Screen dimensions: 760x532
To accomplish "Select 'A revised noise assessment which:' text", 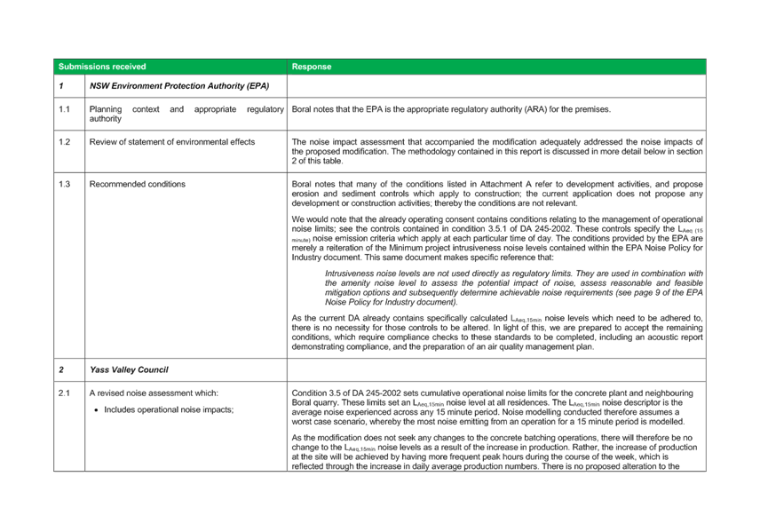I will click(154, 393).
